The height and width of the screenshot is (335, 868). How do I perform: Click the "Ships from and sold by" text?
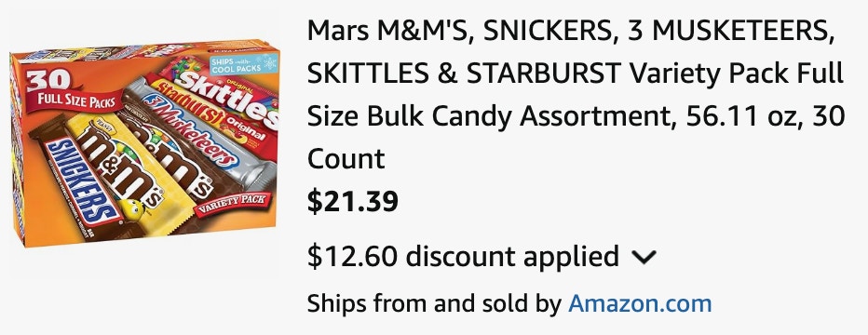434,303
